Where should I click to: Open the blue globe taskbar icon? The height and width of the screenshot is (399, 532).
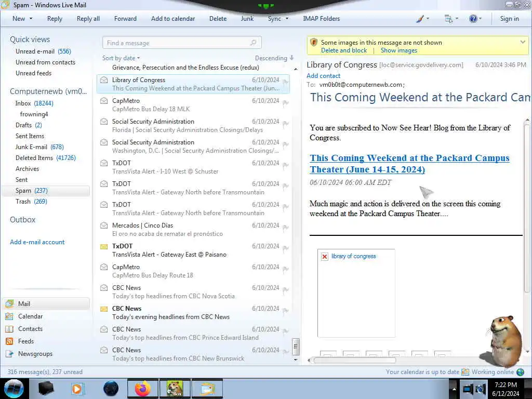(x=111, y=389)
